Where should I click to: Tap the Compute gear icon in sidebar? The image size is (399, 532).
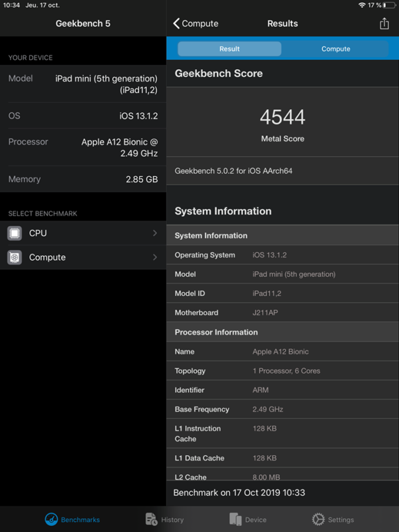(15, 257)
